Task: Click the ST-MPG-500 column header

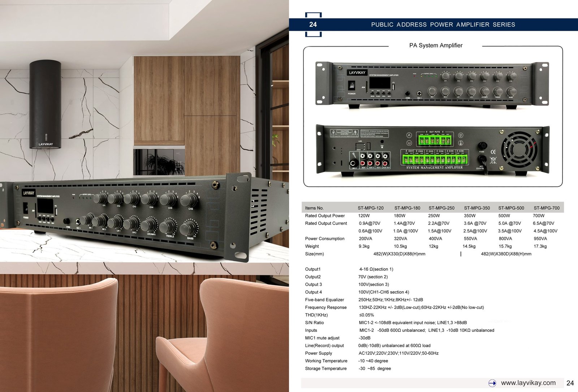Action: [x=511, y=208]
